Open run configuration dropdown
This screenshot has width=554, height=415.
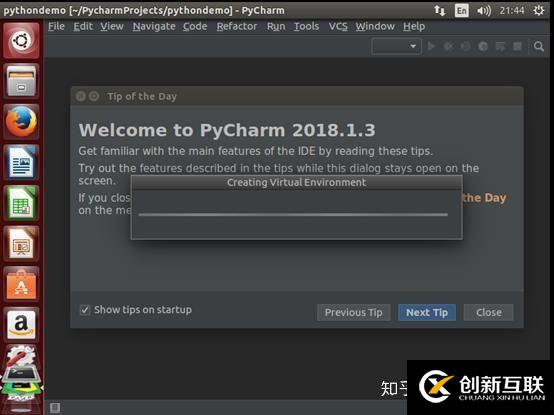pos(396,46)
